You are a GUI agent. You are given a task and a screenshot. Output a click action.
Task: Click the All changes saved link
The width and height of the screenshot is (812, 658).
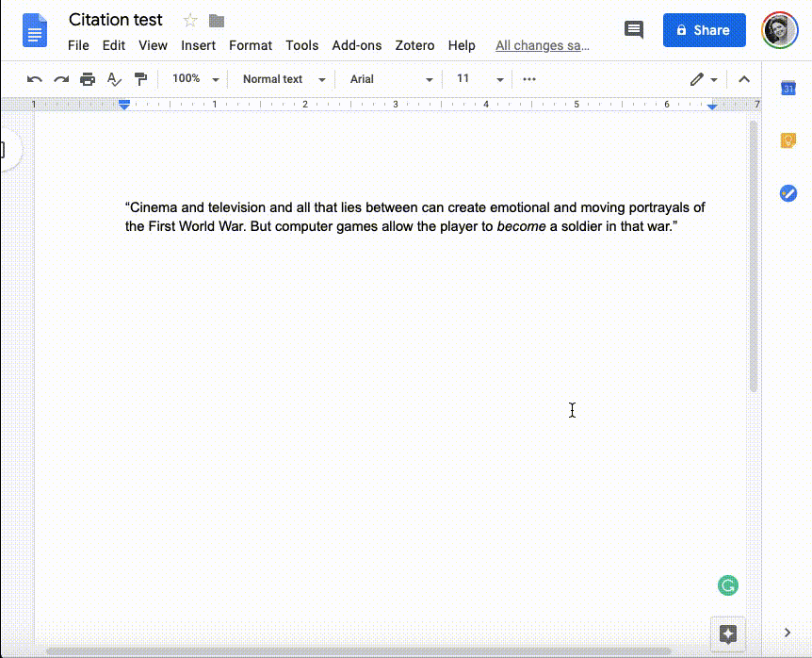(543, 45)
